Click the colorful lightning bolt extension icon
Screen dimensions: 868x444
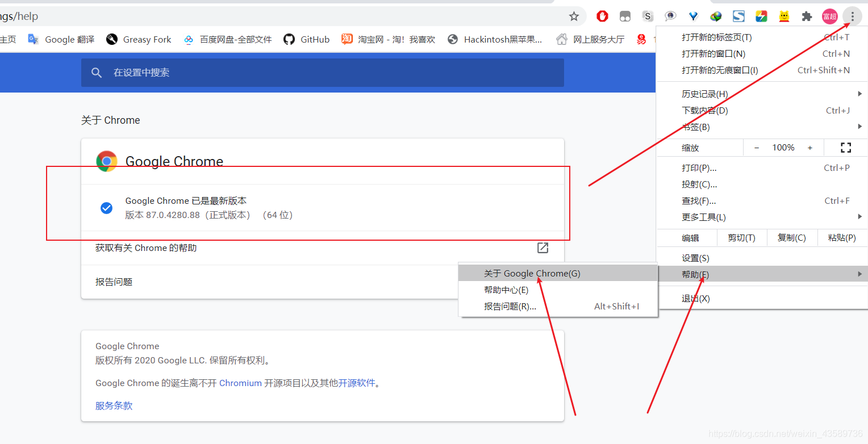pos(761,16)
